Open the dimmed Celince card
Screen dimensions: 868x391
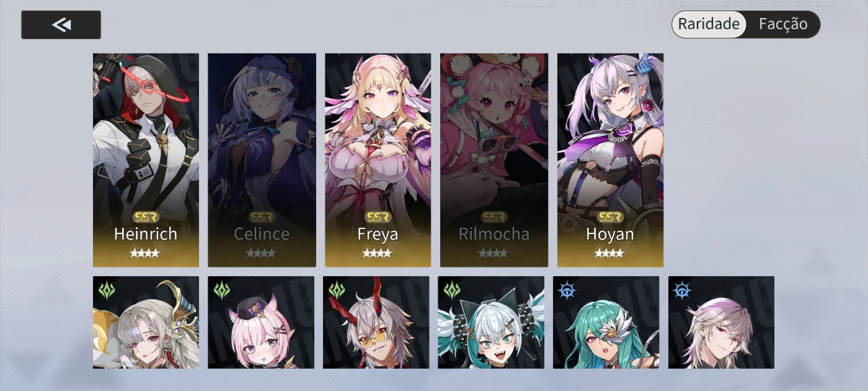pyautogui.click(x=262, y=160)
